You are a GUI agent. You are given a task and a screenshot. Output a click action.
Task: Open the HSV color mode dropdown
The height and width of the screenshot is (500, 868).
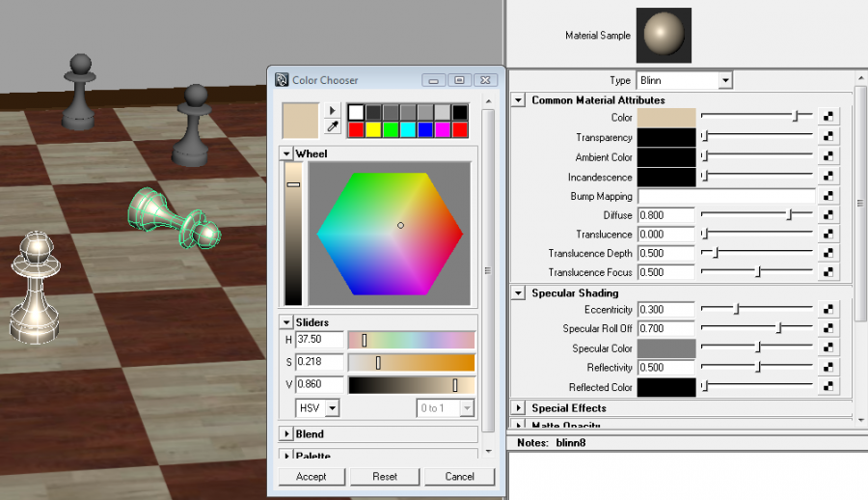318,408
